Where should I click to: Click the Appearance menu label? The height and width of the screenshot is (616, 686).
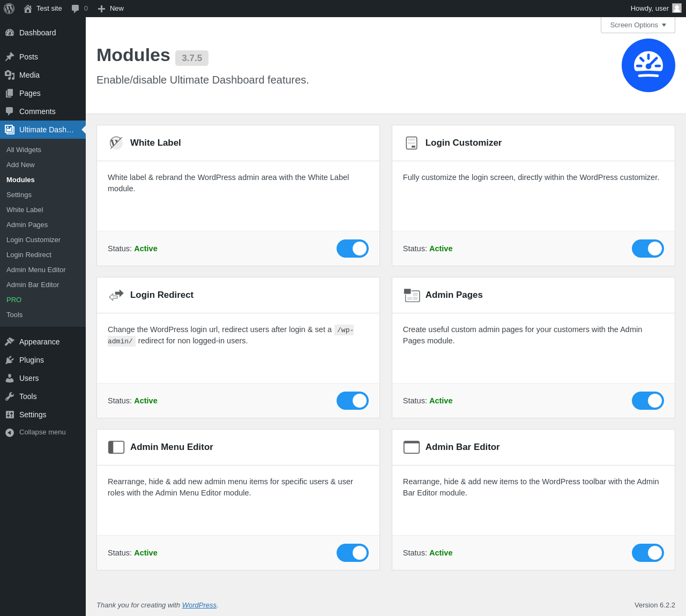(x=40, y=342)
